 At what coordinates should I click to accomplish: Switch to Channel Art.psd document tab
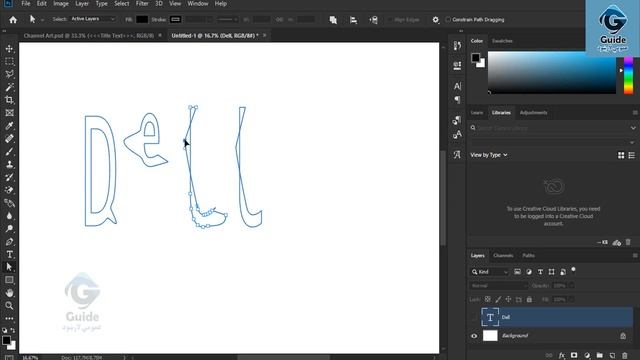point(89,36)
